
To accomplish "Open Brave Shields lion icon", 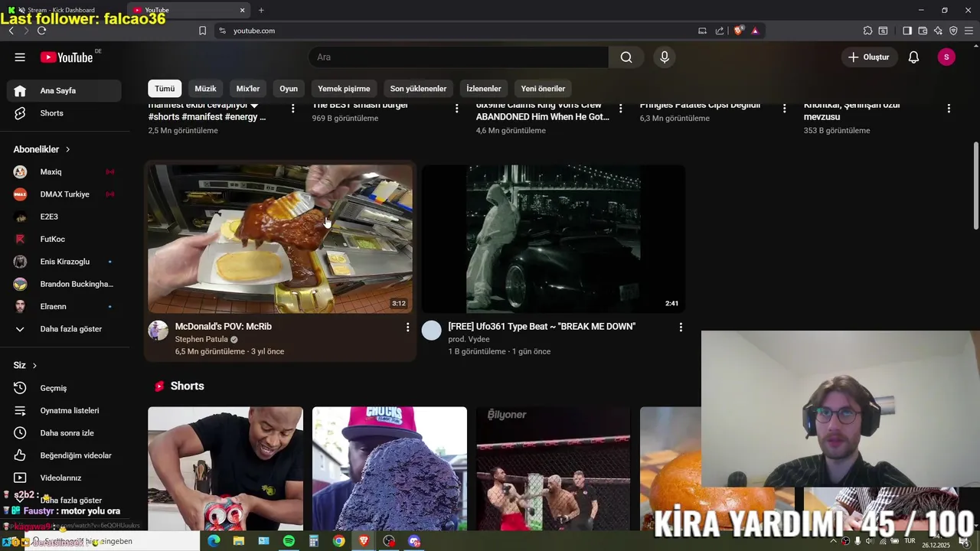I will [739, 31].
